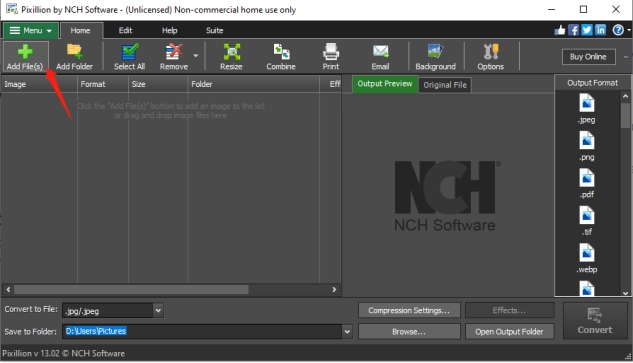Open the Convert to File format combo box
Screen dimensions: 633x363
113,311
